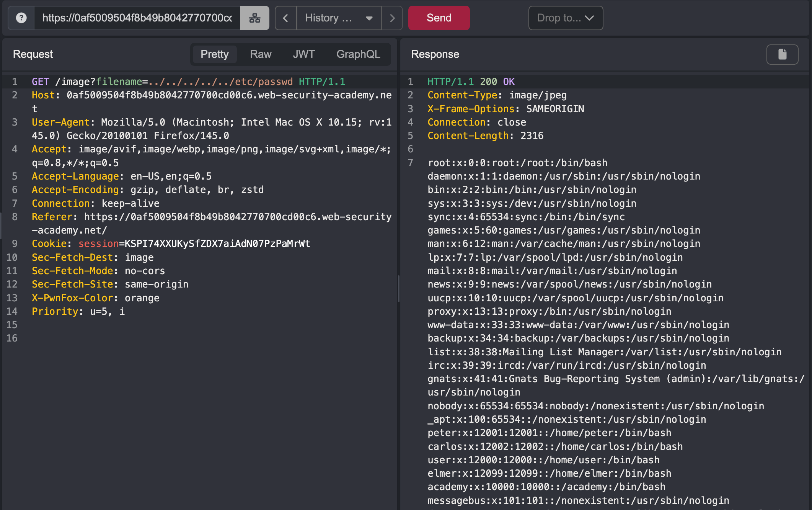Click the Host header line in request
The image size is (812, 510).
[211, 95]
